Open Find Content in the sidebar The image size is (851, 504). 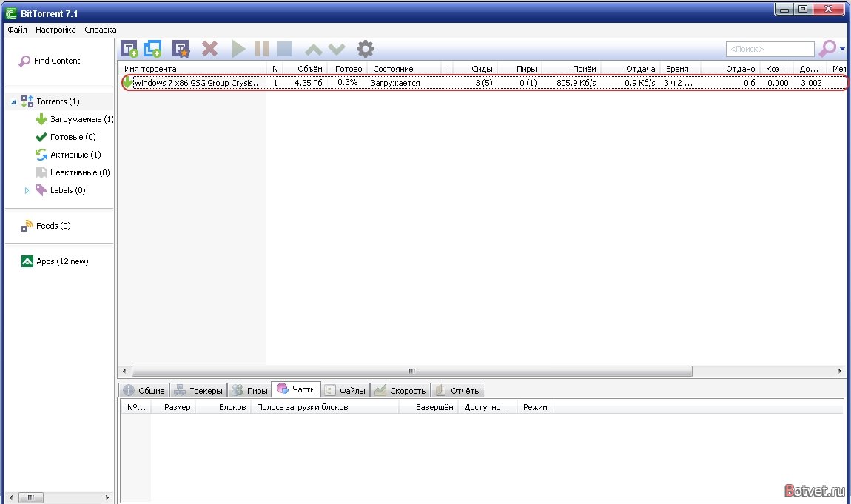pyautogui.click(x=57, y=61)
